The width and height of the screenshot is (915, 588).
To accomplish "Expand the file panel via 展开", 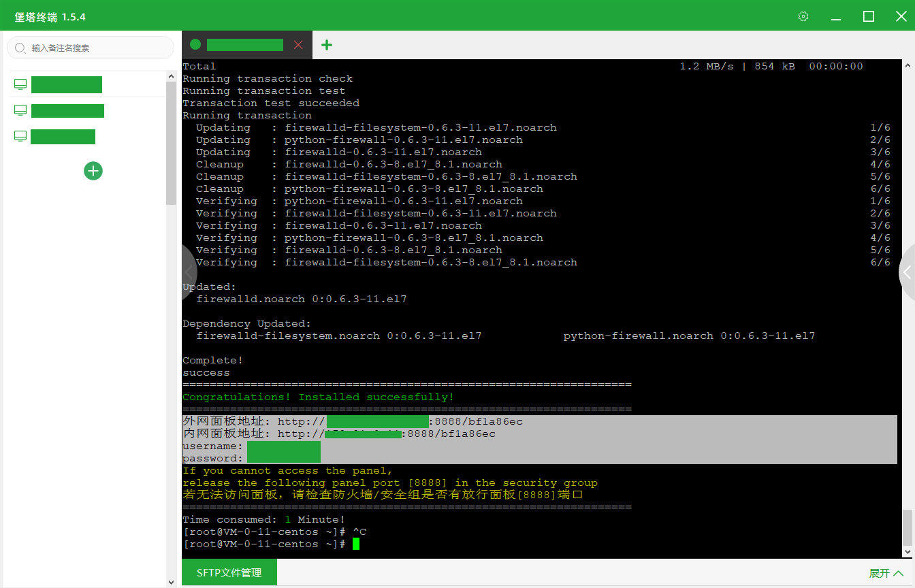I will pyautogui.click(x=886, y=573).
